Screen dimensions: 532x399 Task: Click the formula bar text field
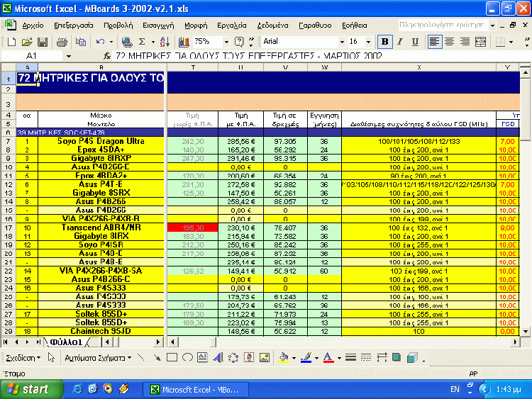tap(321, 56)
